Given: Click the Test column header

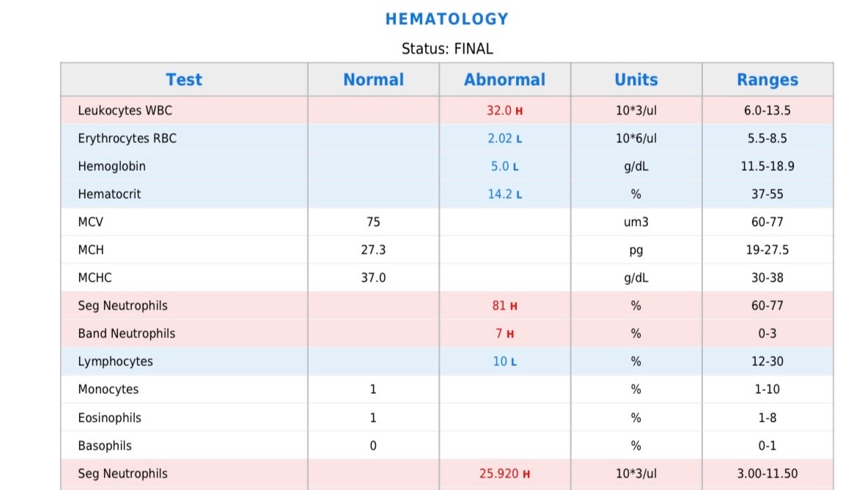Looking at the screenshot, I should pyautogui.click(x=183, y=80).
